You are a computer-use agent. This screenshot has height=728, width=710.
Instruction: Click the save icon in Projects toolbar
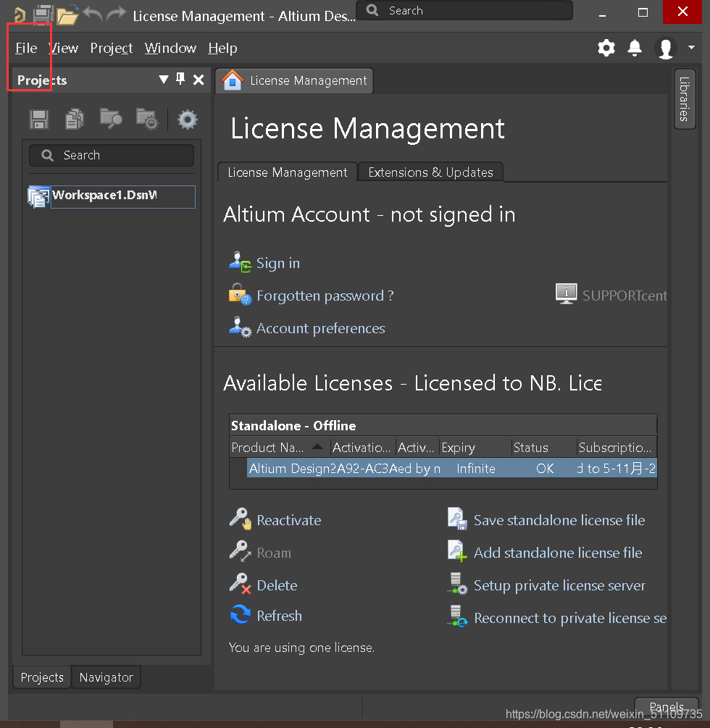pyautogui.click(x=39, y=120)
